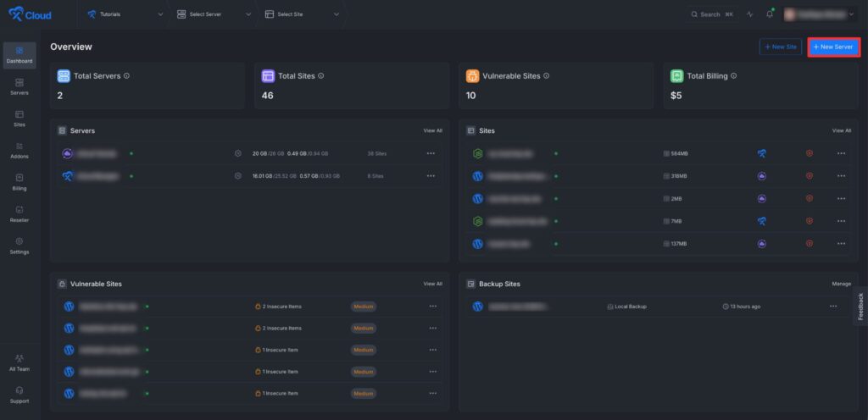
Task: Open the notifications bell
Action: (x=770, y=14)
